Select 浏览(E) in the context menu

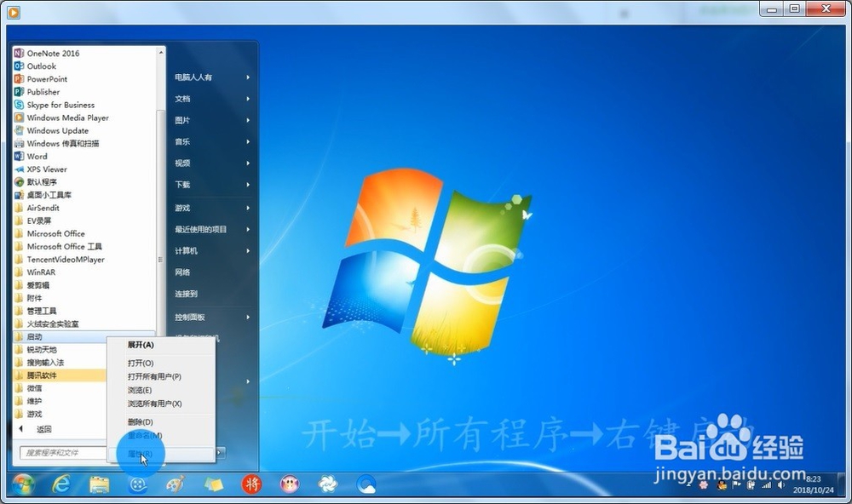161,391
